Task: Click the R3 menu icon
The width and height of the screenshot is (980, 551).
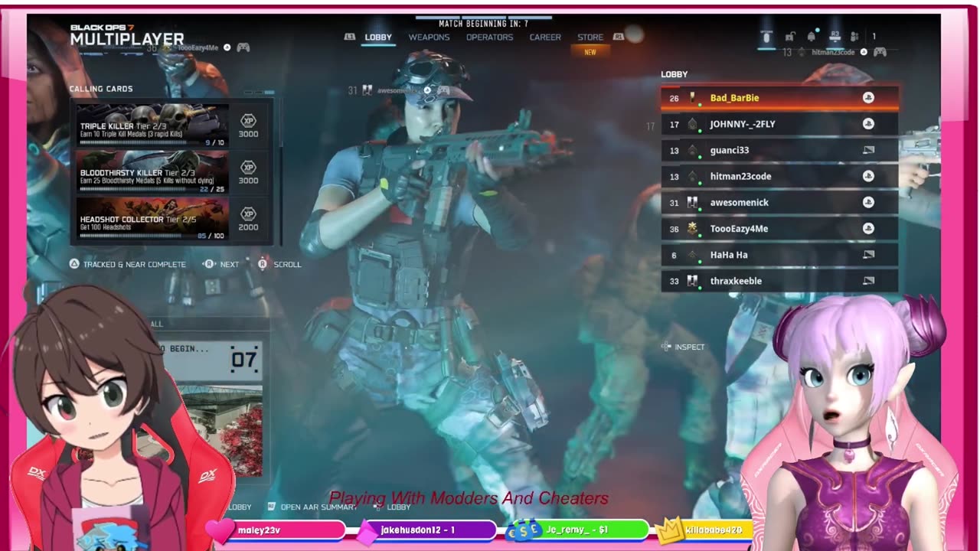Action: coord(835,36)
